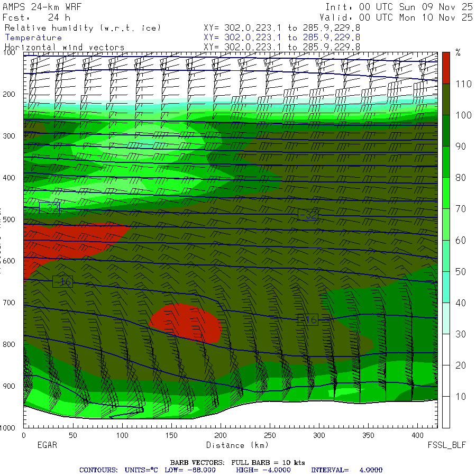Click the 'INTERVAL= 4.0000' value
This screenshot has height=476, width=476.
click(x=346, y=470)
